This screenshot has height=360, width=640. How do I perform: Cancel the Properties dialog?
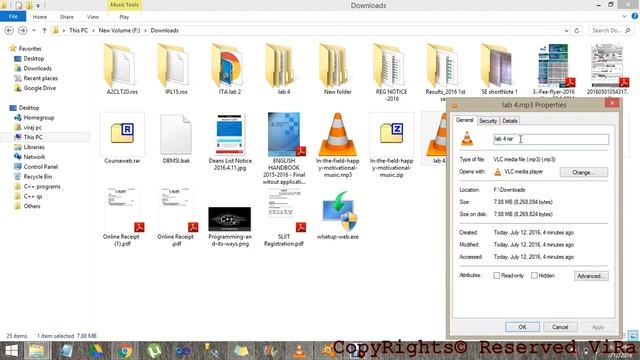[560, 327]
